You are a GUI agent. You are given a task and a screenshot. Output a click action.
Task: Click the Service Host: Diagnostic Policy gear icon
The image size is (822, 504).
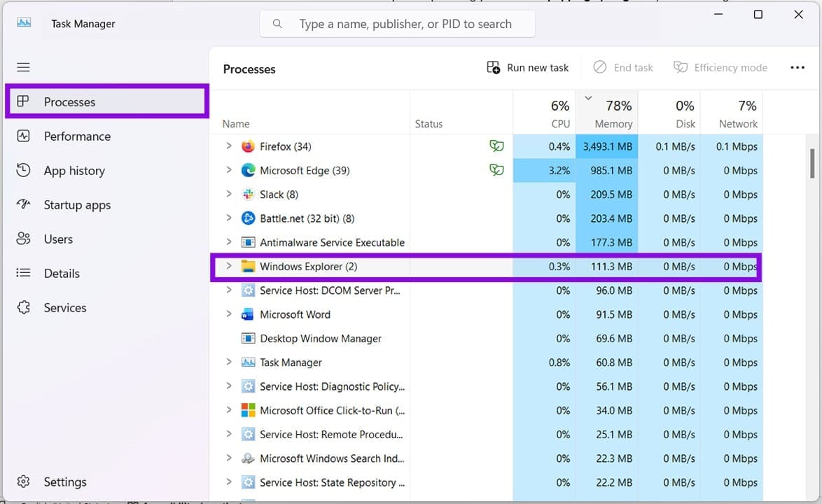248,386
